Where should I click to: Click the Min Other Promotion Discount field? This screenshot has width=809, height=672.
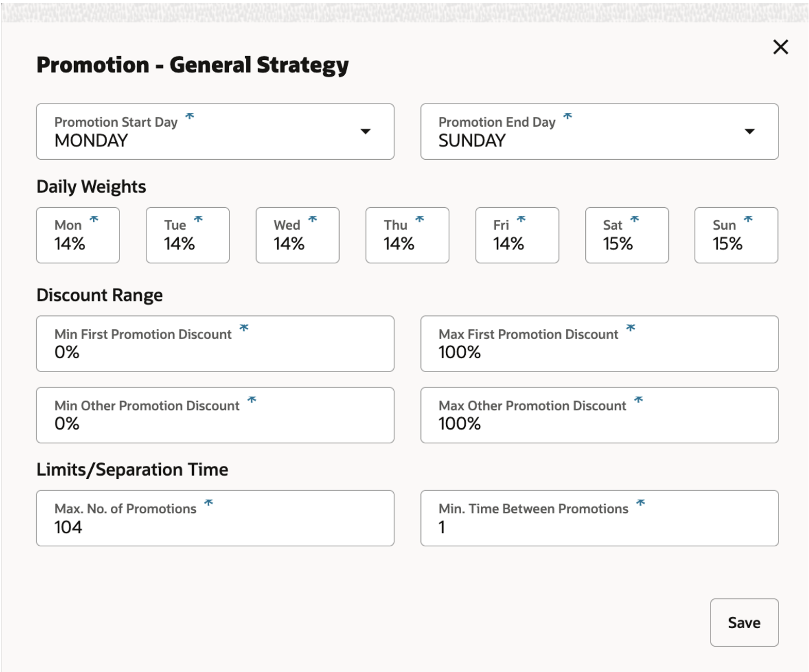click(x=215, y=415)
